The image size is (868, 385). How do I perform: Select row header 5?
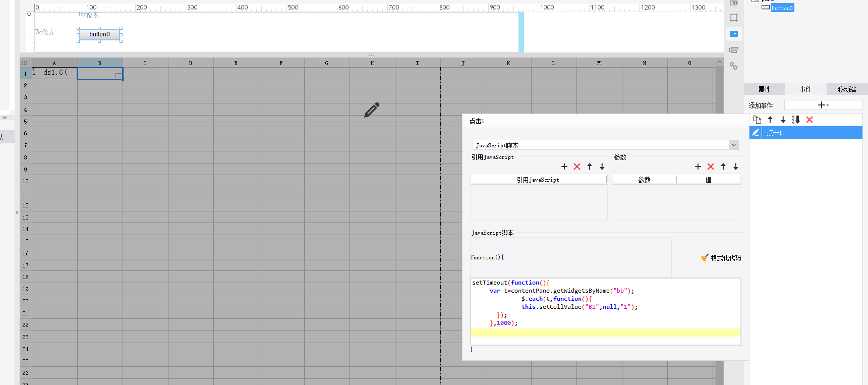tap(26, 122)
